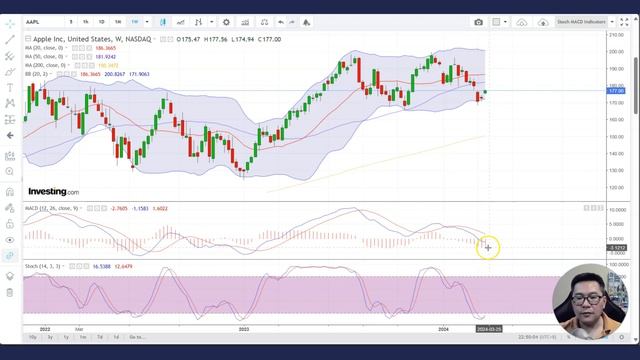Screen dimensions: 640x360
Task: Select the highlighted 1W interval
Action: tap(135, 22)
